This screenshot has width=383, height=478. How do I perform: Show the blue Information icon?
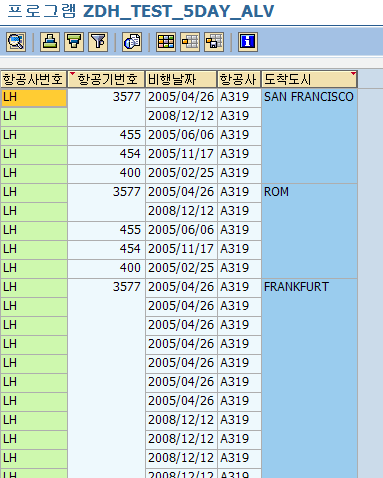coord(248,42)
